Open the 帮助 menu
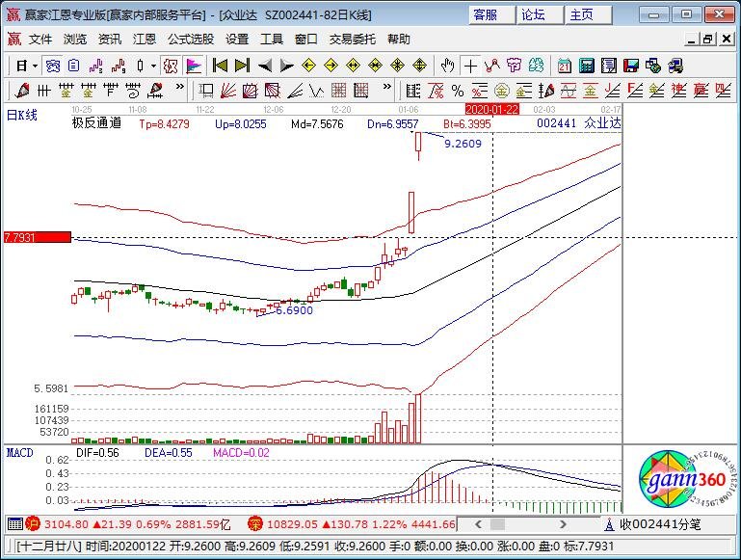 point(398,40)
